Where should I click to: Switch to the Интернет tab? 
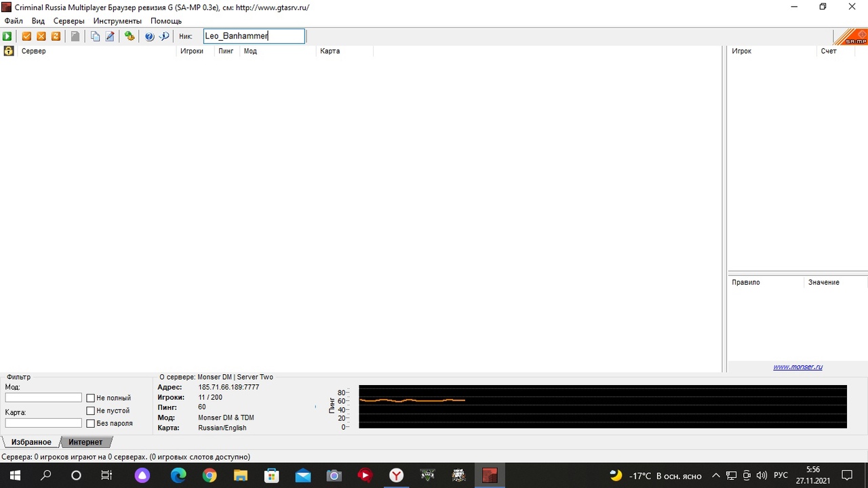point(85,442)
